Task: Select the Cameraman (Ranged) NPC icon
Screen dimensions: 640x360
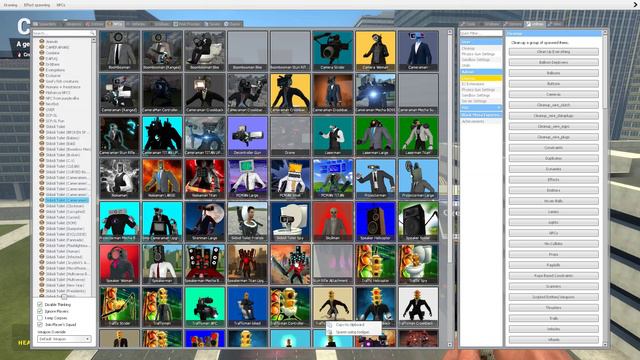Action: pyautogui.click(x=119, y=93)
